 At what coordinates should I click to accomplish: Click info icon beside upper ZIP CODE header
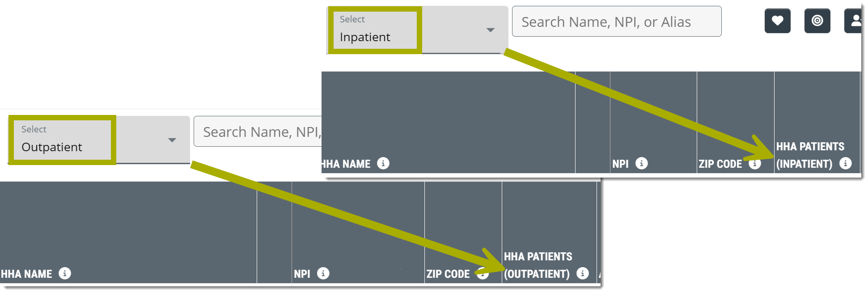click(x=755, y=164)
